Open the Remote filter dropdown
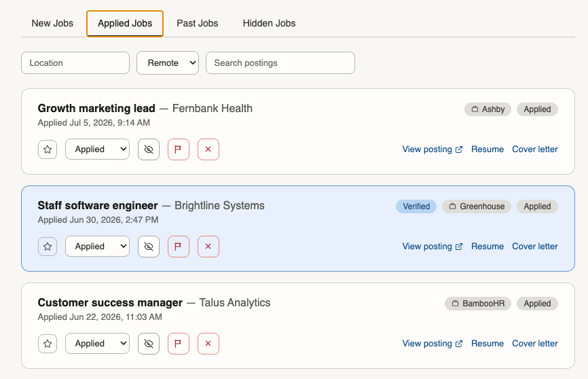 [x=168, y=63]
